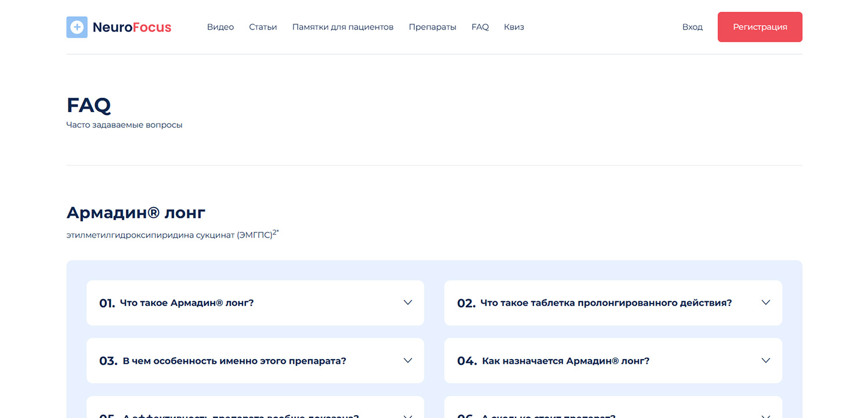Screen dimensions: 868x418
Task: Click question title "Что такое Армадин® лонг?"
Action: [x=186, y=303]
